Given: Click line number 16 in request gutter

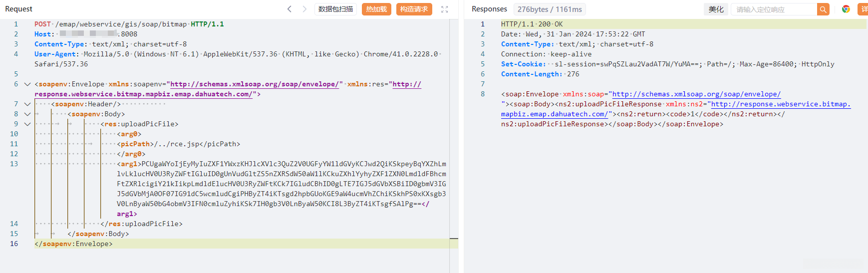Looking at the screenshot, I should pos(14,244).
